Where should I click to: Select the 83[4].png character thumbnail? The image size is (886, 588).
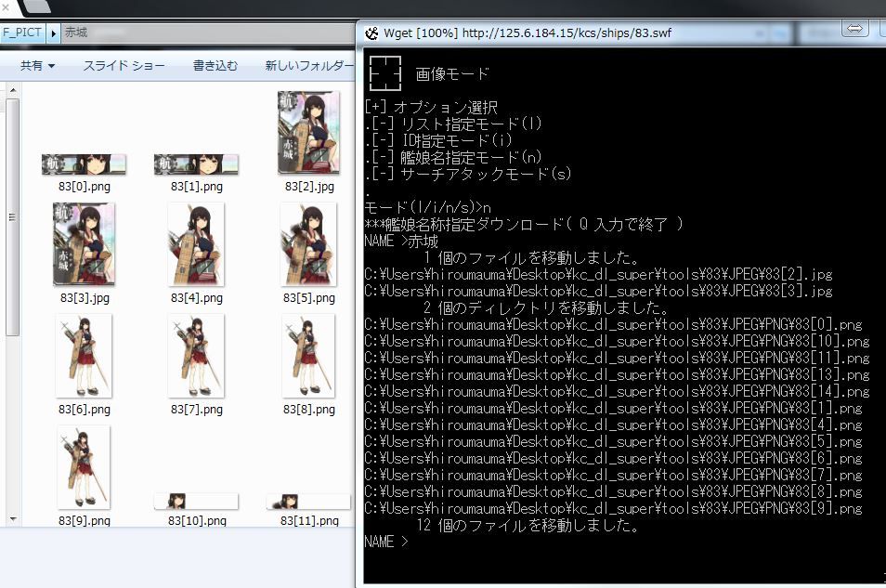(x=196, y=243)
